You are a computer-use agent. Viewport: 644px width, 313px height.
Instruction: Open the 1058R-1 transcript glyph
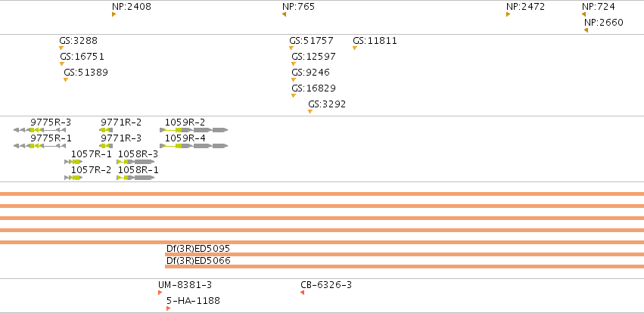[135, 178]
